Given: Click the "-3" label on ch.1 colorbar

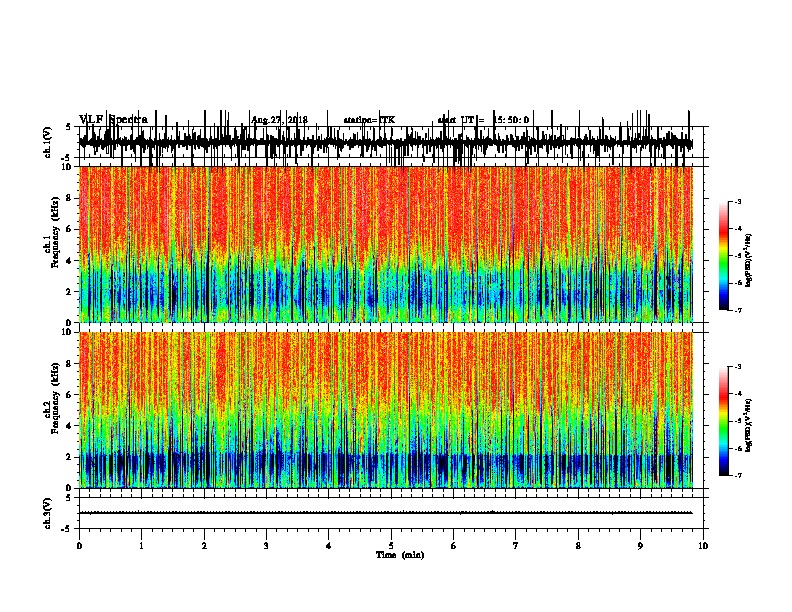Looking at the screenshot, I should (x=737, y=202).
